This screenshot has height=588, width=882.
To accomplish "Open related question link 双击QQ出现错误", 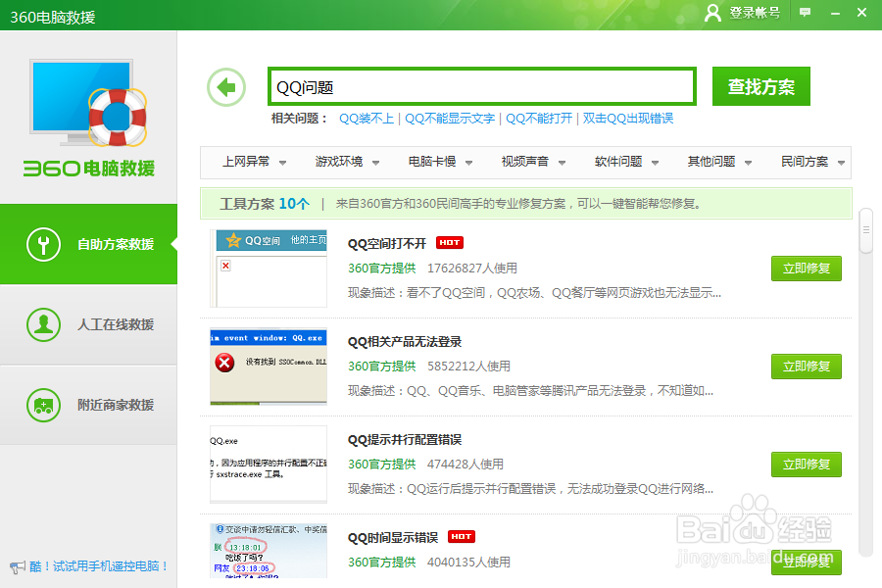I will pos(628,119).
